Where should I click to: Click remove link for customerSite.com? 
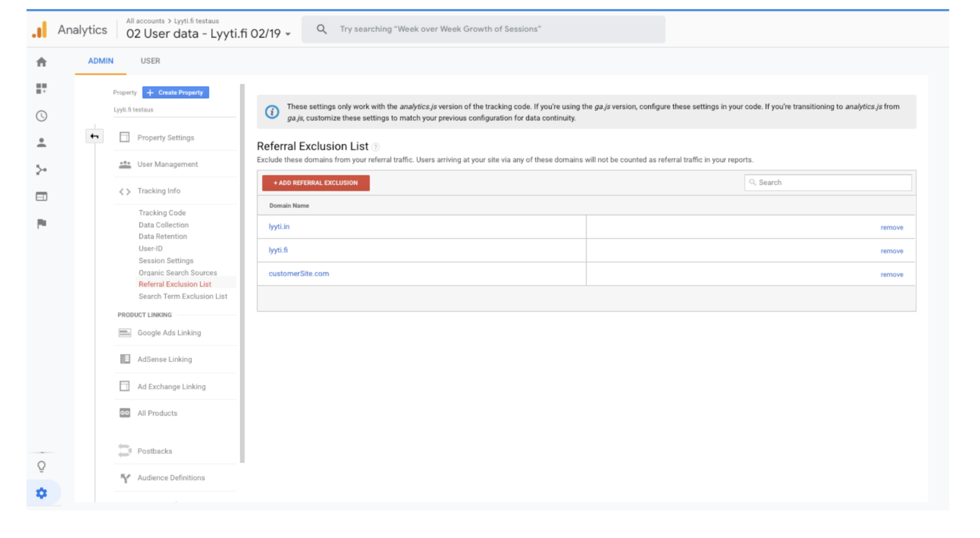coord(892,273)
